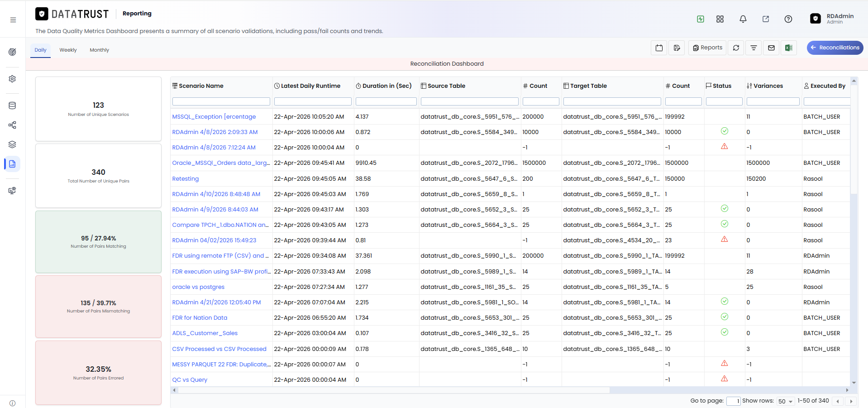Click the Pairs Mismatching 135 / 39.71% card

98,307
